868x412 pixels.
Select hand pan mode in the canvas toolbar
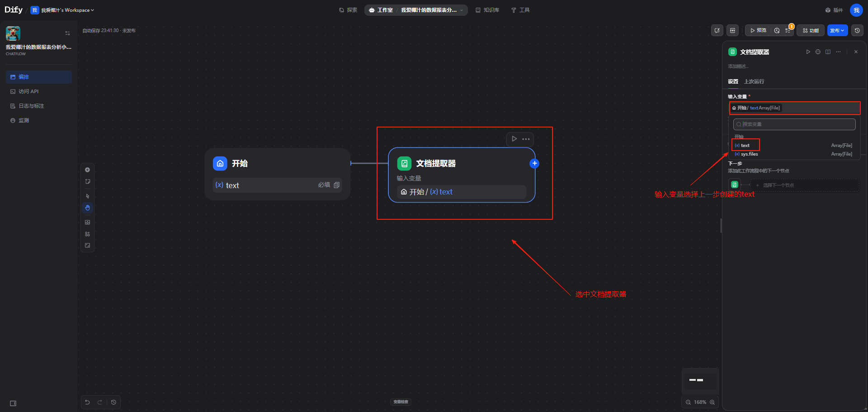coord(88,208)
